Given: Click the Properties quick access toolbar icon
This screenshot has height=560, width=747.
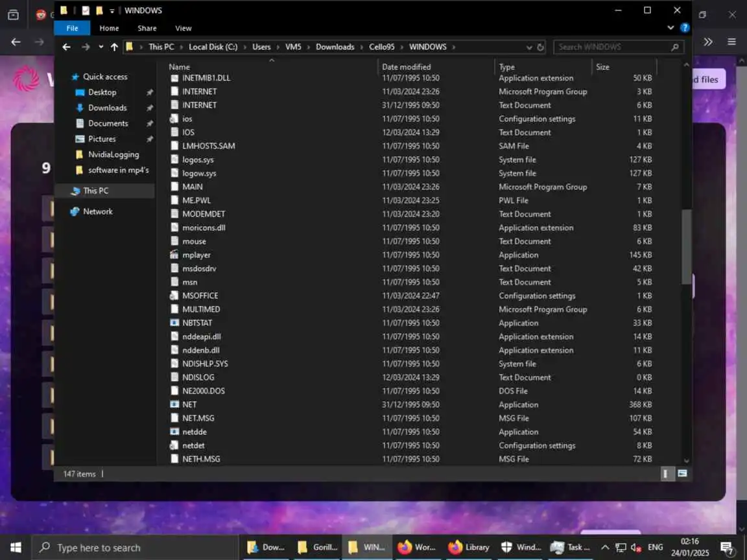Looking at the screenshot, I should pyautogui.click(x=86, y=10).
